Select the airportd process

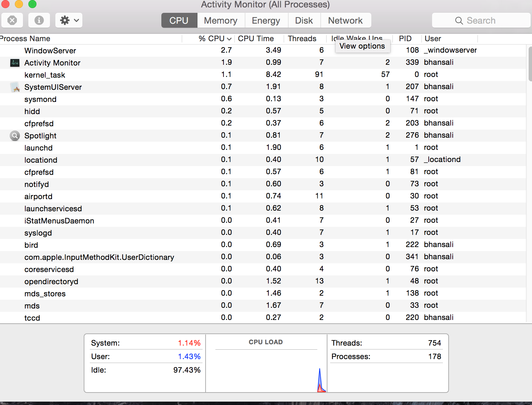click(x=263, y=196)
